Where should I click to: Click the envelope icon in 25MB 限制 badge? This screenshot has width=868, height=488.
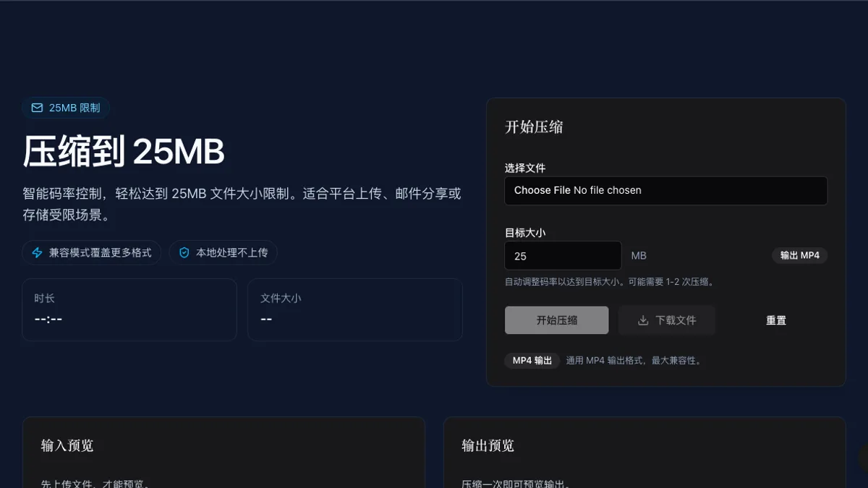[x=37, y=108]
